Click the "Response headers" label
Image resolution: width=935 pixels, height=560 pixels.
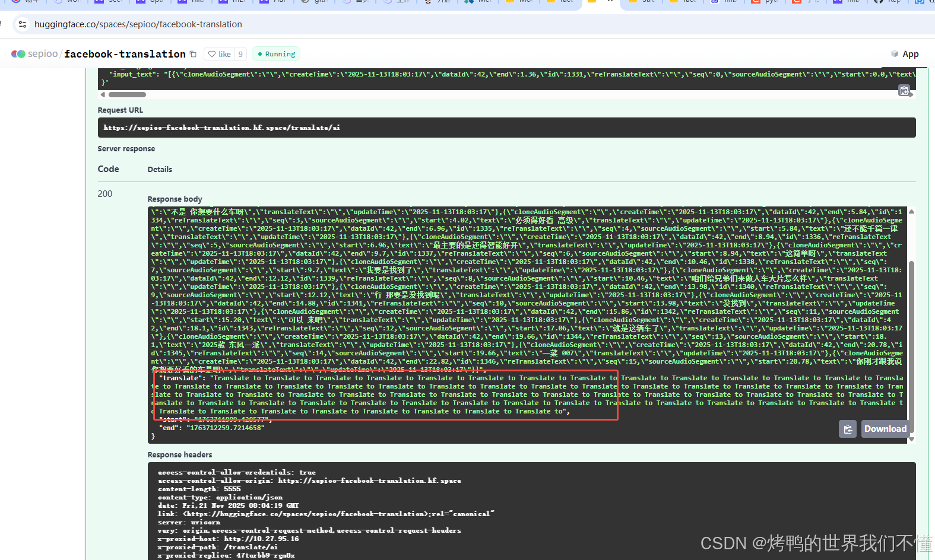pyautogui.click(x=180, y=455)
